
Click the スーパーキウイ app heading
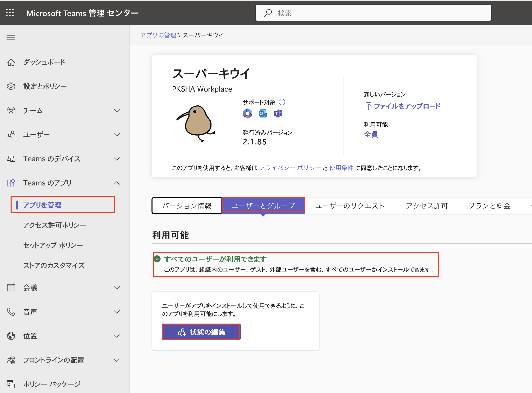(x=211, y=73)
